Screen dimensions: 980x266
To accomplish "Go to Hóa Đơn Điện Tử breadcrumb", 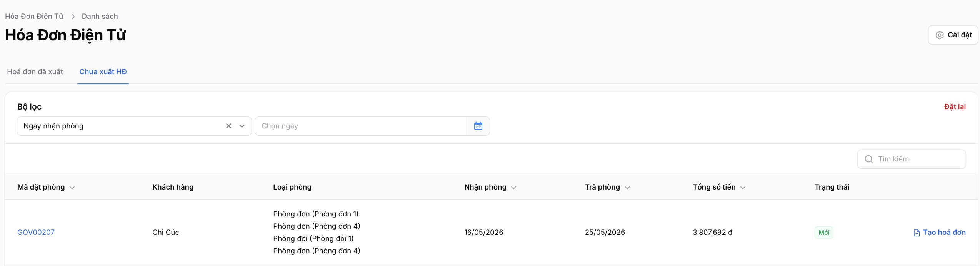I will tap(34, 17).
